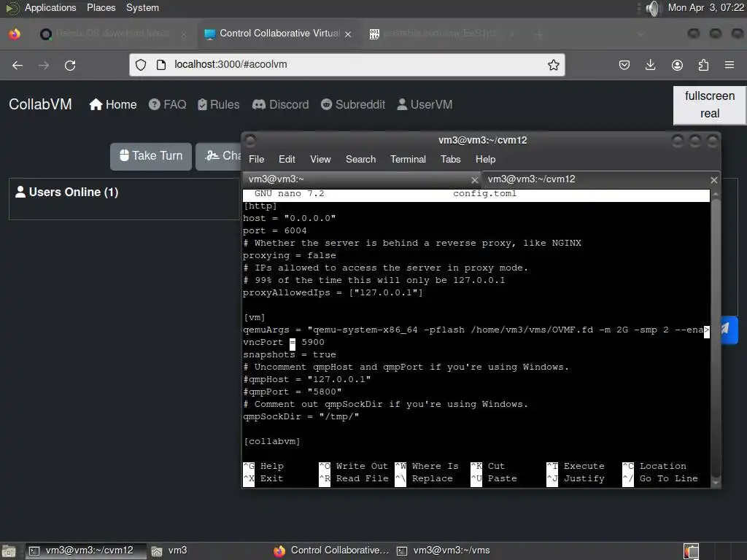
Task: Open the Subreddit link
Action: [353, 104]
